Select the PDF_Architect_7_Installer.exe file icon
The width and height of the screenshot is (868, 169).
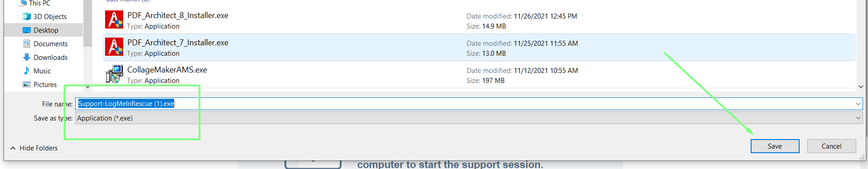[114, 47]
